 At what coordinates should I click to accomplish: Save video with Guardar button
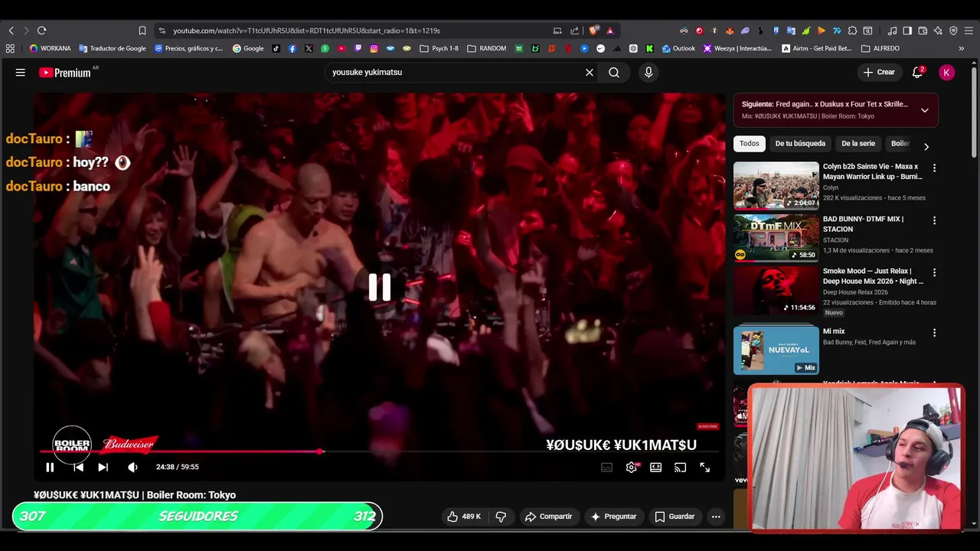(675, 517)
